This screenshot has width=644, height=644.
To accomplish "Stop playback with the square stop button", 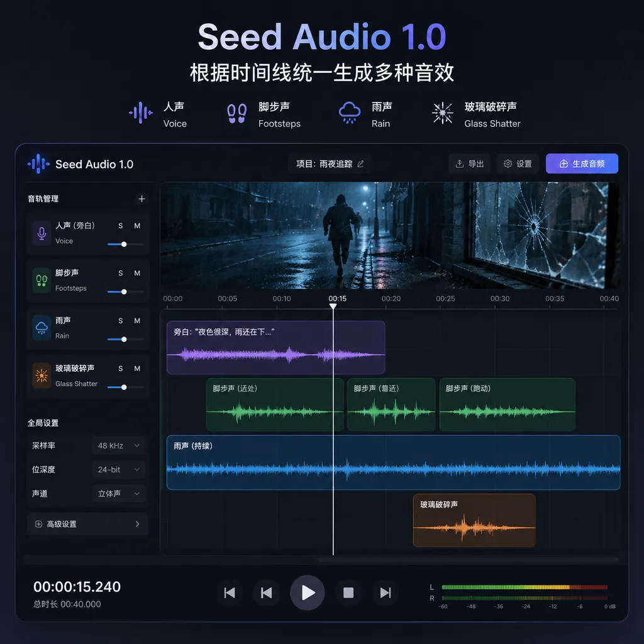I will pos(348,592).
